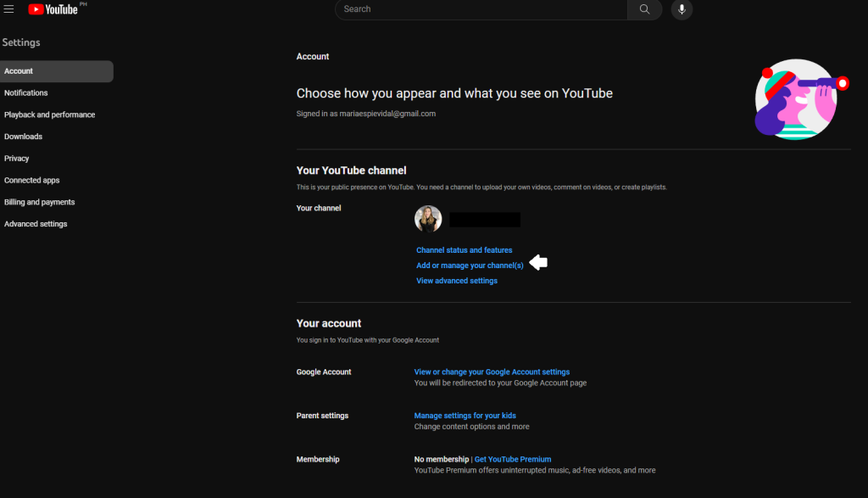This screenshot has width=868, height=498.
Task: Open Channel status and features link
Action: [464, 250]
